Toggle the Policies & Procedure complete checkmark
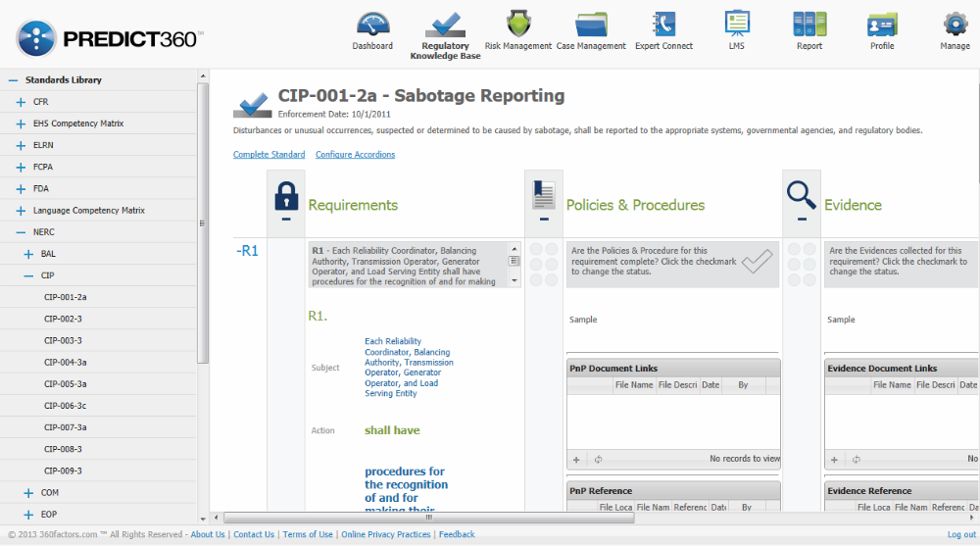The height and width of the screenshot is (546, 980). tap(758, 262)
